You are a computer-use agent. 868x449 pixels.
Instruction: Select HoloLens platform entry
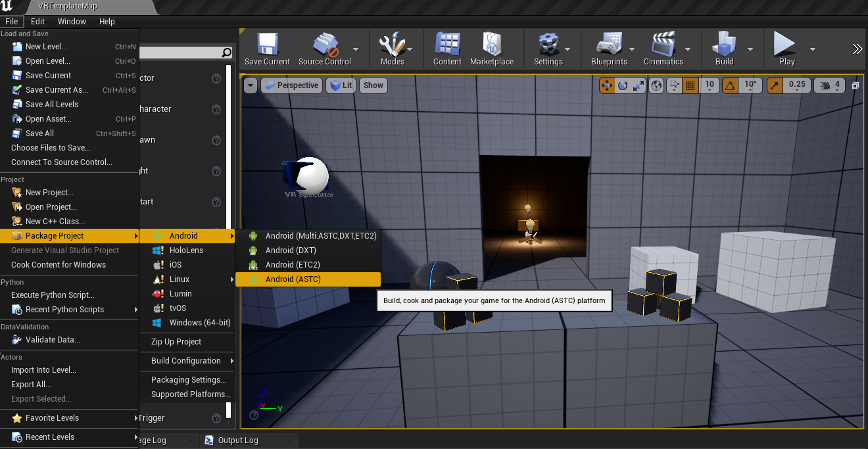point(187,250)
